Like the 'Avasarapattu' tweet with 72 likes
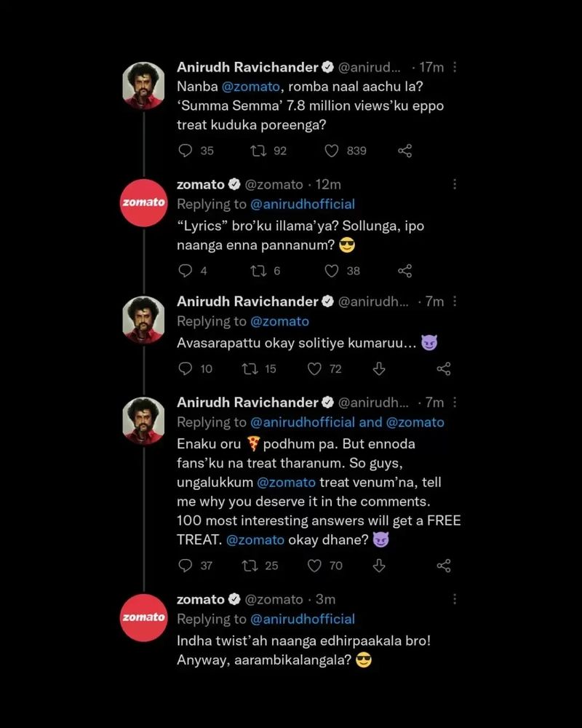 (314, 369)
